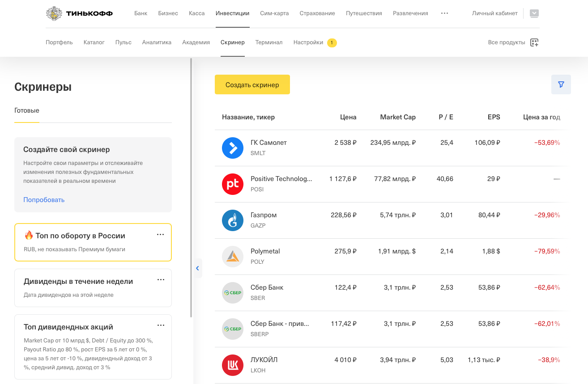Click Газпром price 228,56 ₽
The image size is (588, 384).
point(344,215)
